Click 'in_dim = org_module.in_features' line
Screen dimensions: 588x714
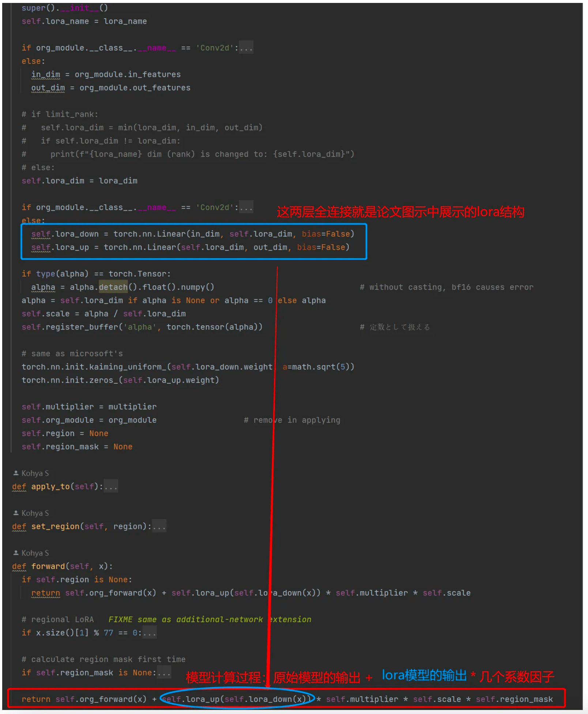click(x=106, y=75)
